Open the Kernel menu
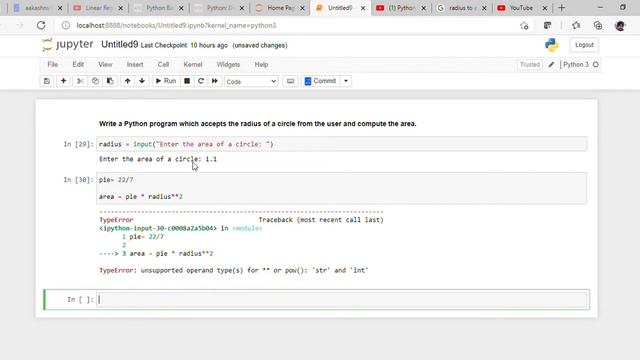Viewport: 640px width, 360px height. point(193,64)
